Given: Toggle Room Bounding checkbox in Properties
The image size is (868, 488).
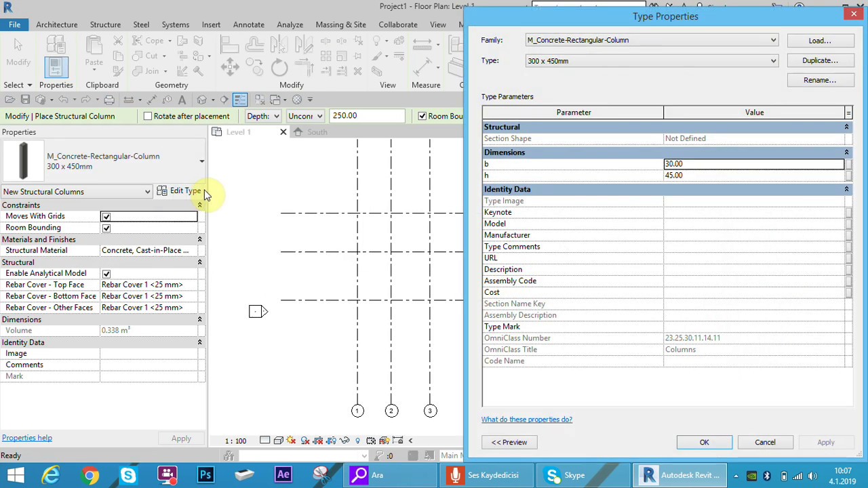Looking at the screenshot, I should tap(106, 228).
